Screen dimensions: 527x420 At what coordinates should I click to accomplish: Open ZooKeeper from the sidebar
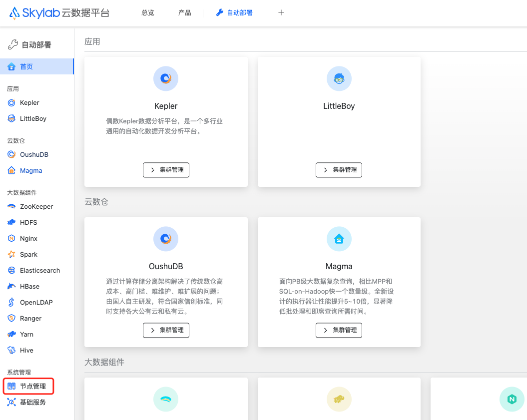click(x=36, y=206)
